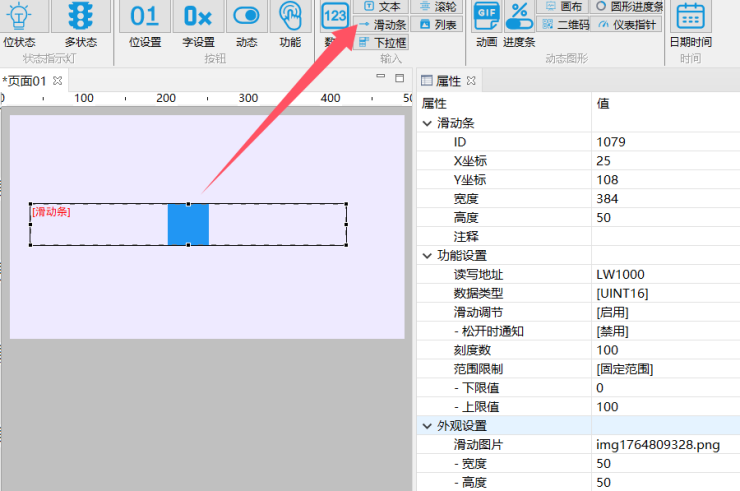This screenshot has height=491, width=740.
Task: Add a 二维码 QR code element
Action: pyautogui.click(x=563, y=25)
